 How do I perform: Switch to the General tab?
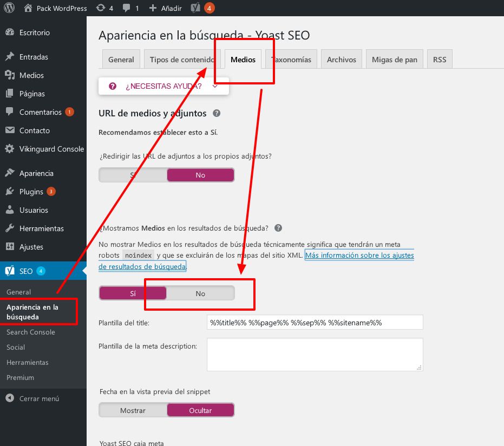coord(121,60)
